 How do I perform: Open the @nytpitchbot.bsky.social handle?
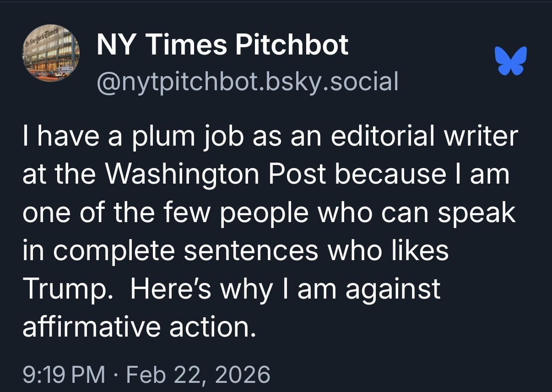pos(247,82)
